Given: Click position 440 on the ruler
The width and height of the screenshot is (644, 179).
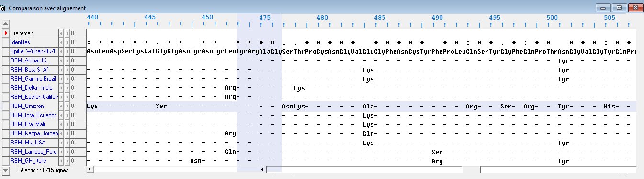Looking at the screenshot, I should click(93, 17).
